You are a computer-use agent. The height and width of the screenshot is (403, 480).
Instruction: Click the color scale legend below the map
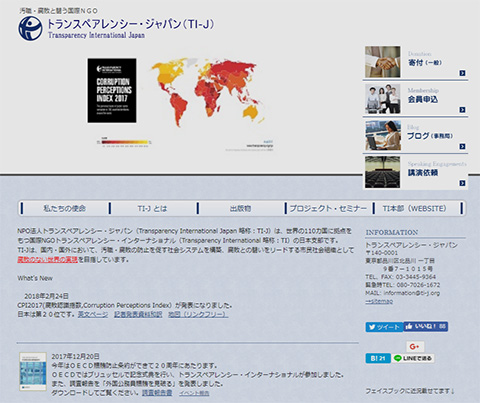pos(124,142)
